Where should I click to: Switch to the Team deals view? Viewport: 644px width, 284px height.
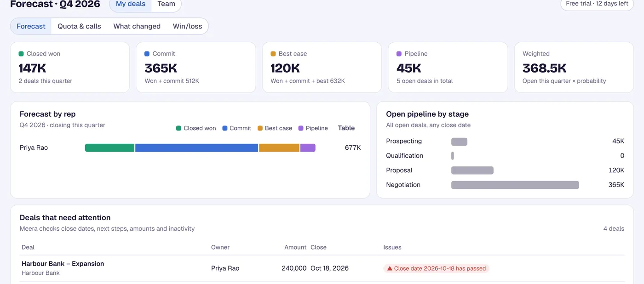166,4
